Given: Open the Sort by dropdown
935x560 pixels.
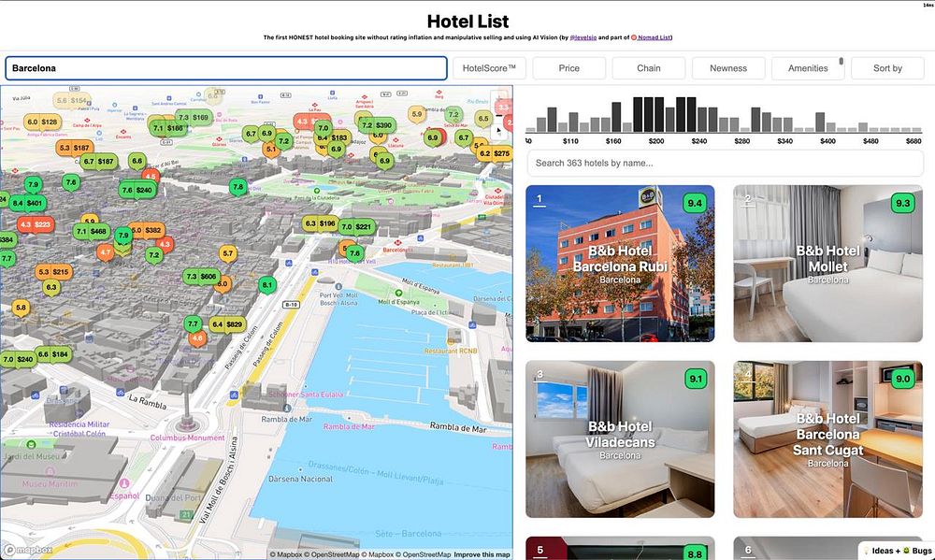Looking at the screenshot, I should point(887,68).
